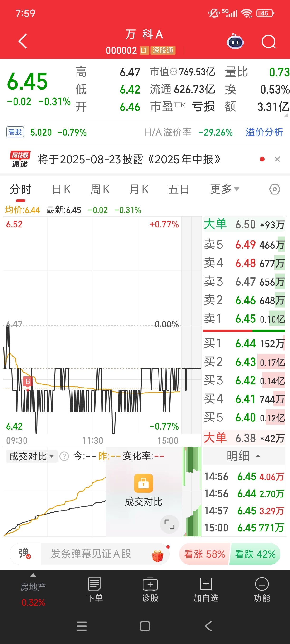Expand the quote details corner triangle

285,115
